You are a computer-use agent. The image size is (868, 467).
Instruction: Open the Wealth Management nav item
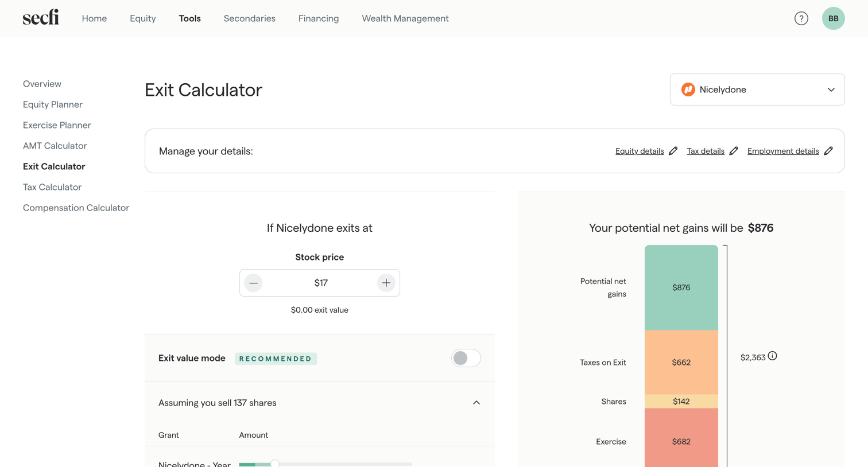[x=405, y=18]
